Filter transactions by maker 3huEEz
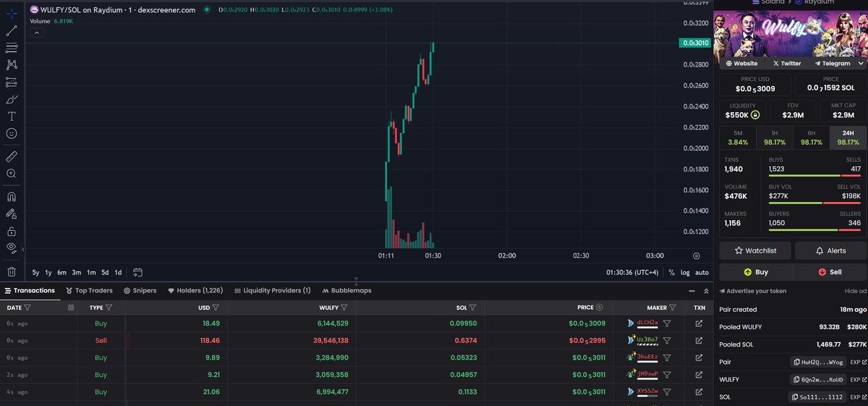868x406 pixels. pyautogui.click(x=668, y=358)
